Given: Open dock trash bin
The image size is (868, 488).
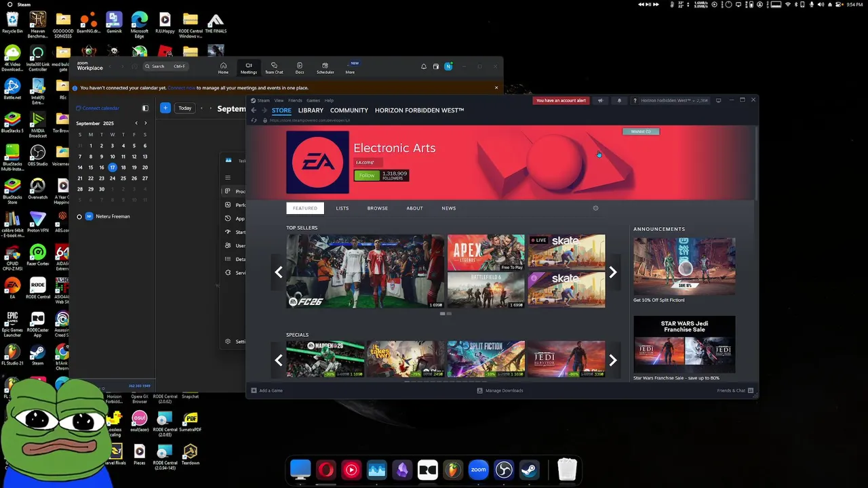Looking at the screenshot, I should click(x=567, y=470).
